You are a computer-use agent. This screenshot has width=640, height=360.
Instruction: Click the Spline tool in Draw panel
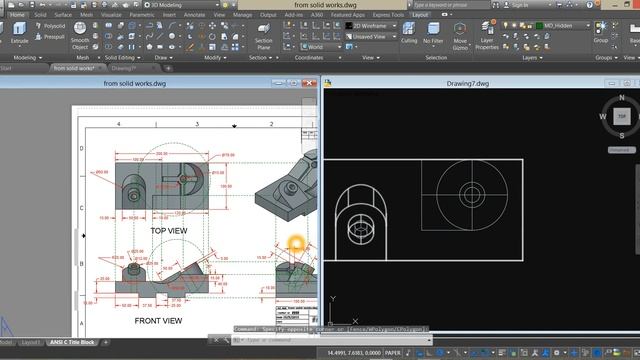pos(149,36)
